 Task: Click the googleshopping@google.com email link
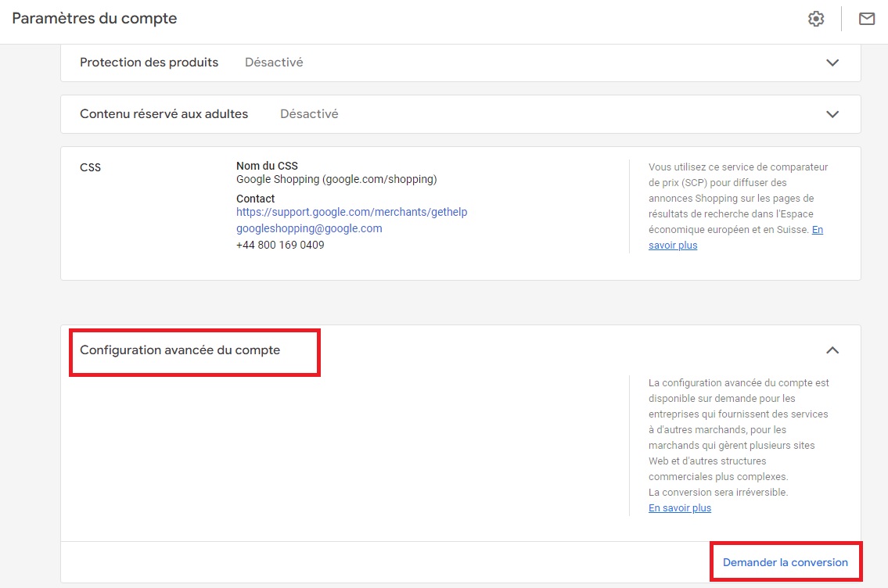308,228
